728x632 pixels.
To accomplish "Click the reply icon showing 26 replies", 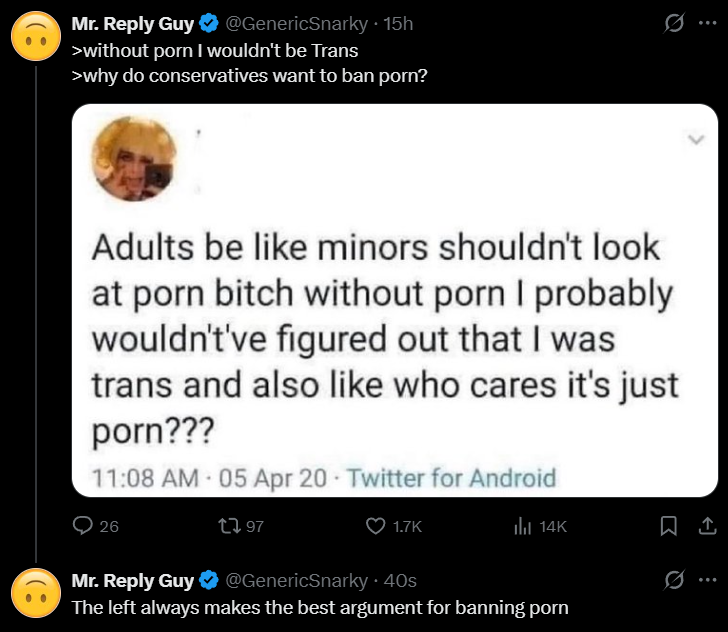I will (x=83, y=526).
